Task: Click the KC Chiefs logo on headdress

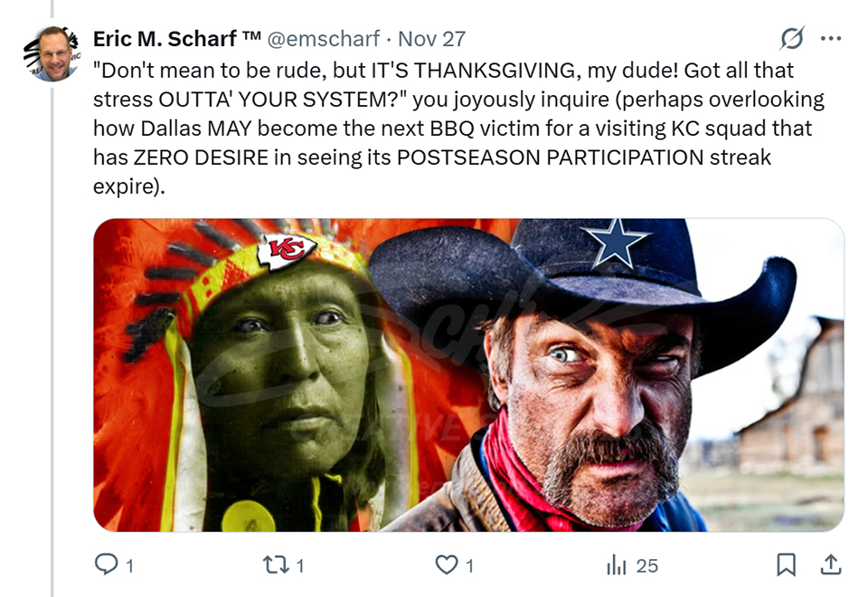Action: (287, 251)
